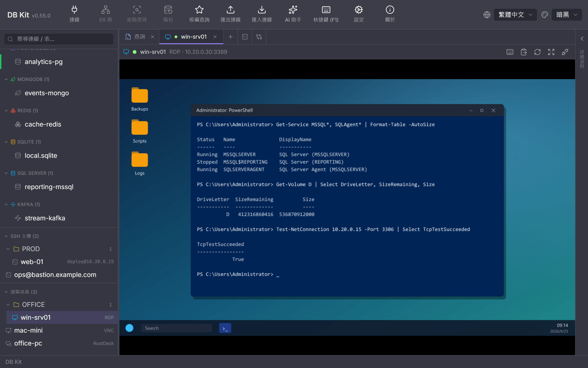588x368 pixels.
Task: Close the win-srv01 tab
Action: [215, 37]
